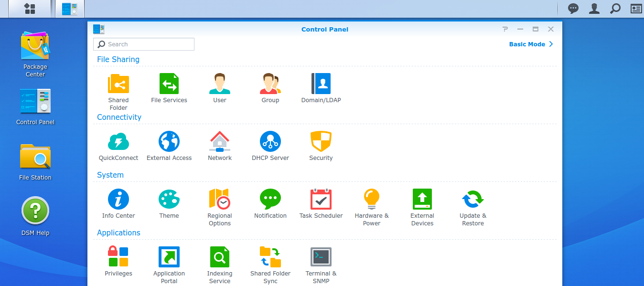Switch to Basic Mode
Viewport: 644px width, 286px height.
pos(531,44)
